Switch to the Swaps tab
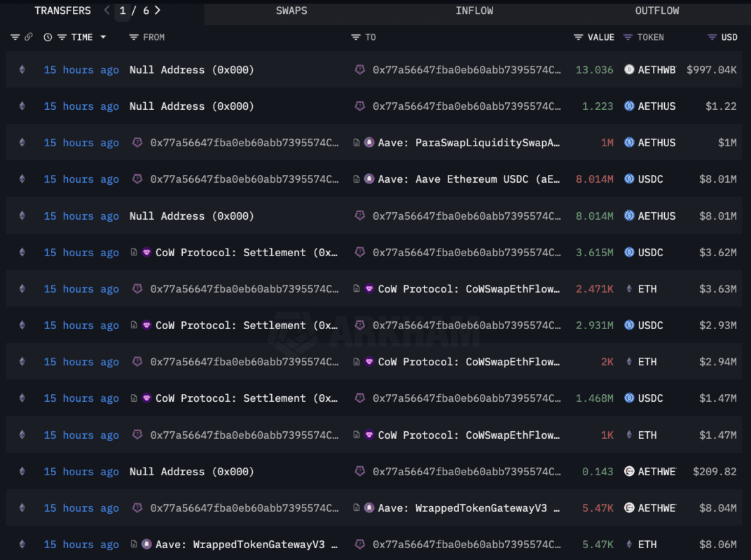751x560 pixels. [291, 10]
